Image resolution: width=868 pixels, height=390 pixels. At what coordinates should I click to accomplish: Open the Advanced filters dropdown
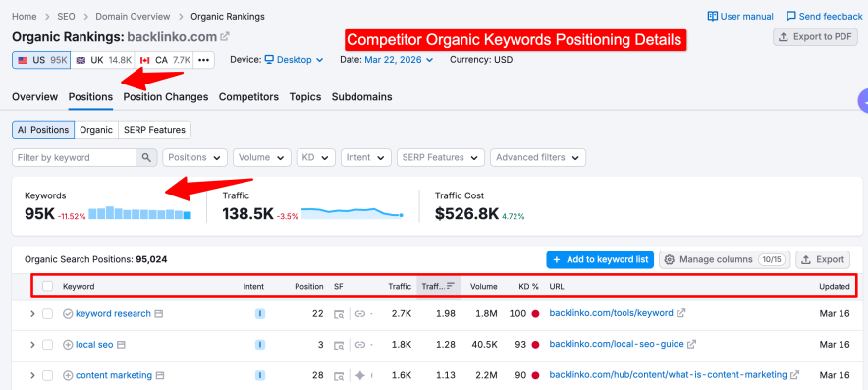[538, 157]
